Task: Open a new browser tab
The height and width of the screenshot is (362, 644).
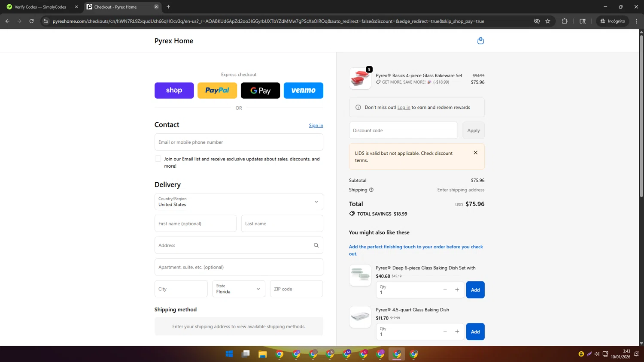Action: click(x=168, y=7)
